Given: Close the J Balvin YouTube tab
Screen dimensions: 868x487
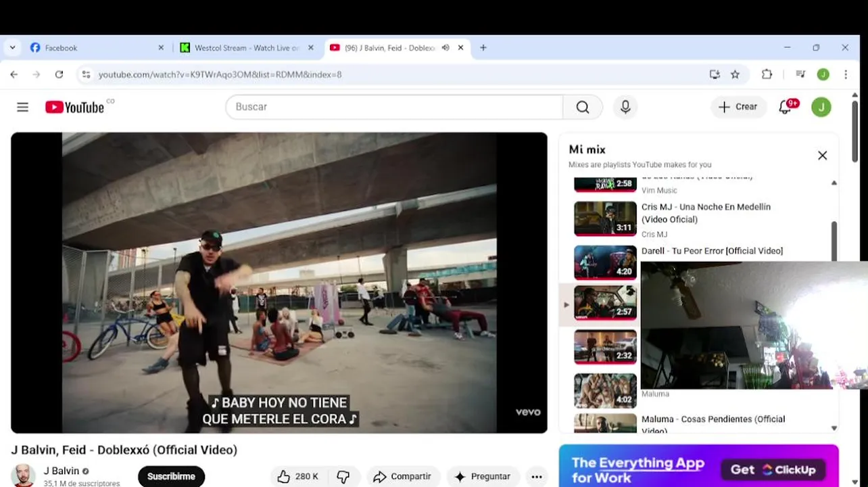Looking at the screenshot, I should pos(460,48).
